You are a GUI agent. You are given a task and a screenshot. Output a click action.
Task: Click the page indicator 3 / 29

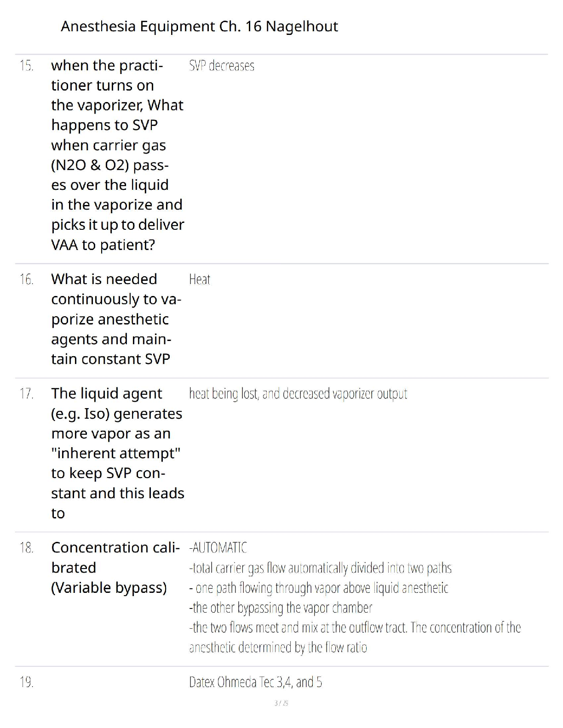[x=281, y=703]
